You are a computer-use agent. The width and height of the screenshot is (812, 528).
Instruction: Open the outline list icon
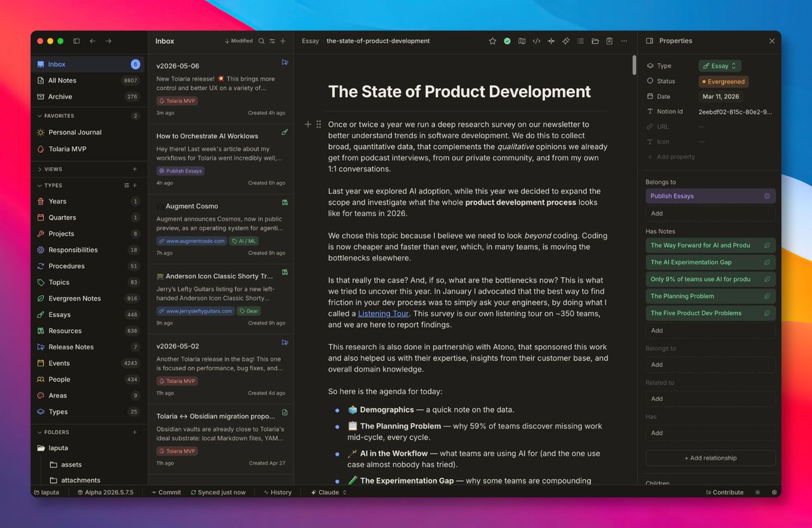581,41
